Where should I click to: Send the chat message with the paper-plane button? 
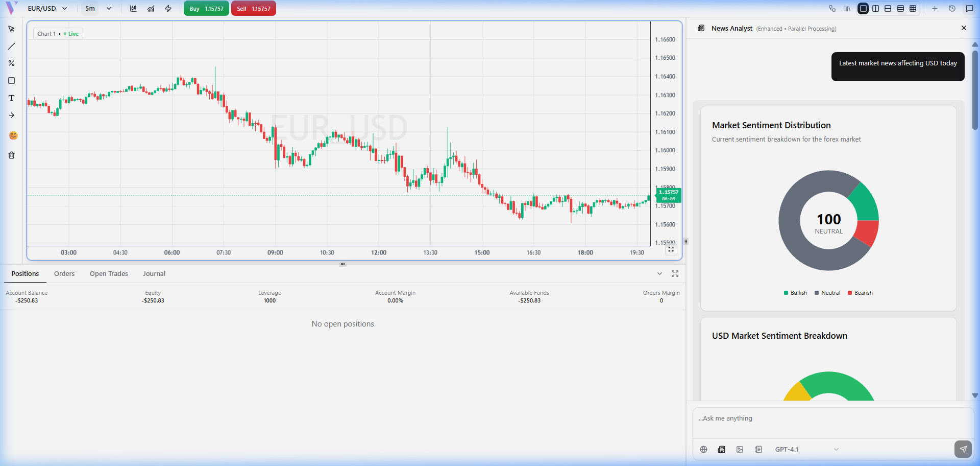point(963,449)
